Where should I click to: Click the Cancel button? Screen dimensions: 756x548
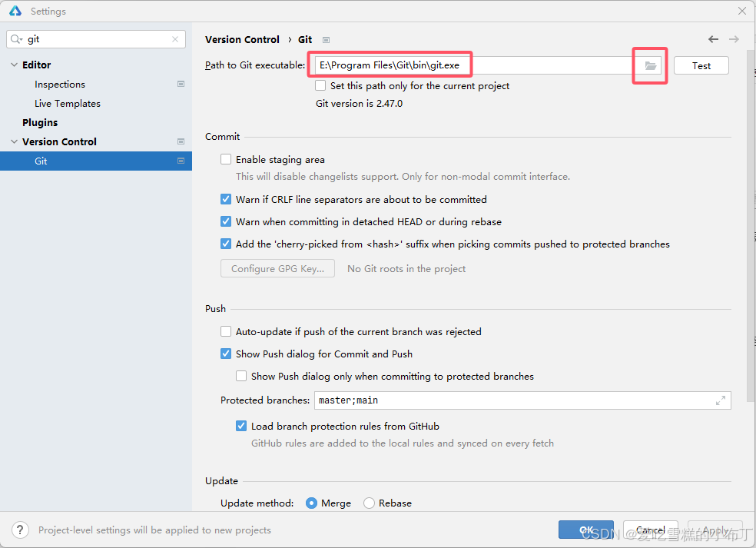click(651, 530)
